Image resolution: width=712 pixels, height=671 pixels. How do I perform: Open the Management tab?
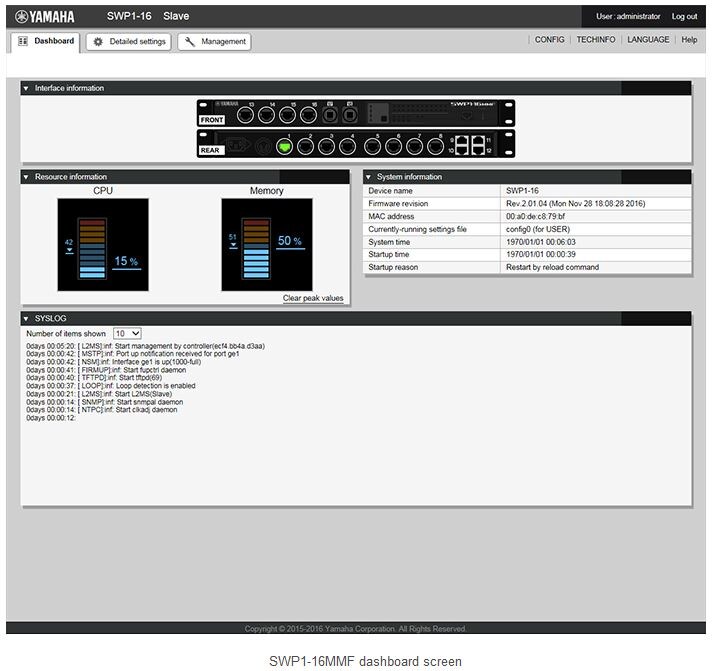point(214,42)
